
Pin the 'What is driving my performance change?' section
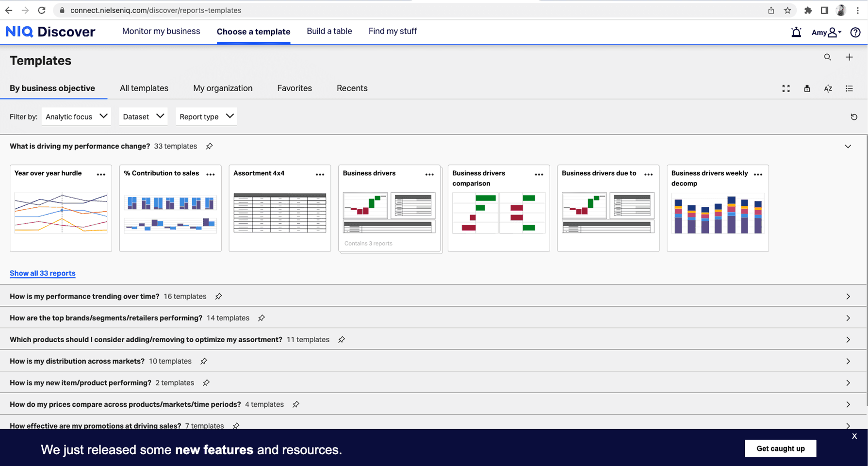[x=209, y=146]
